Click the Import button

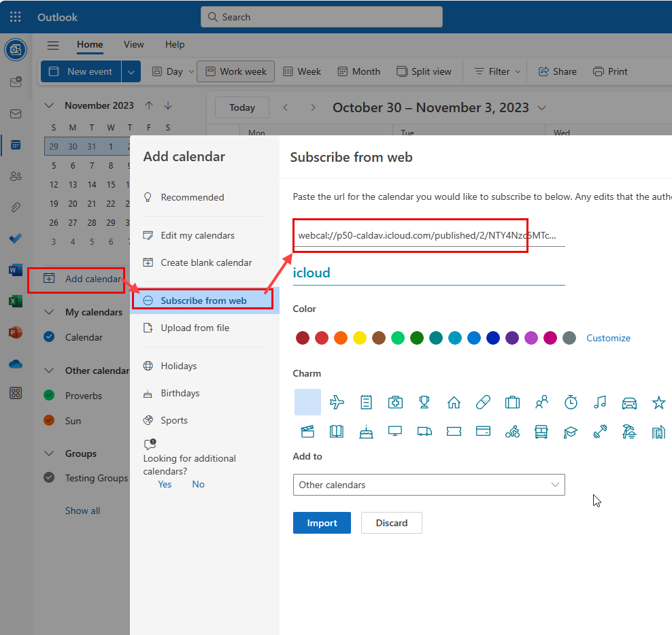click(x=322, y=523)
